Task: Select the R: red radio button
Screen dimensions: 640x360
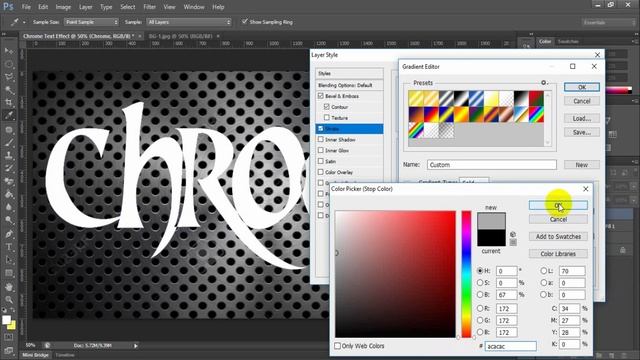Action: [x=480, y=308]
